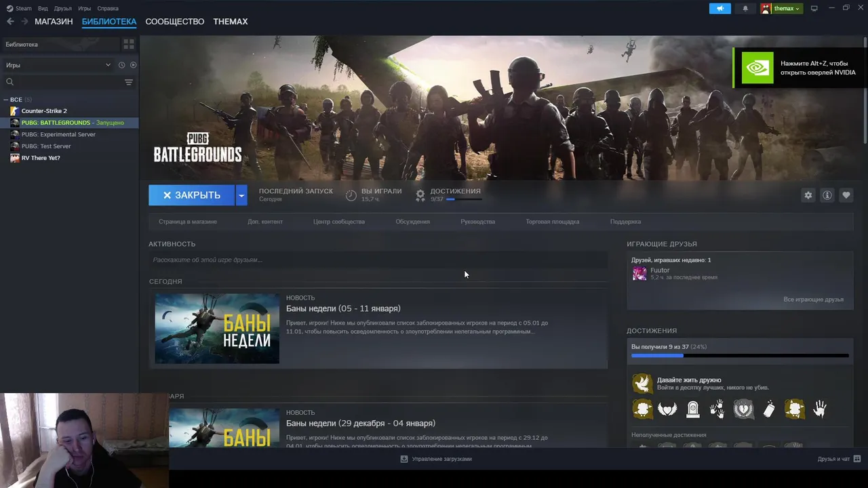Open news title Баны недели (05 - 11 января)
This screenshot has width=868, height=488.
[x=343, y=308]
